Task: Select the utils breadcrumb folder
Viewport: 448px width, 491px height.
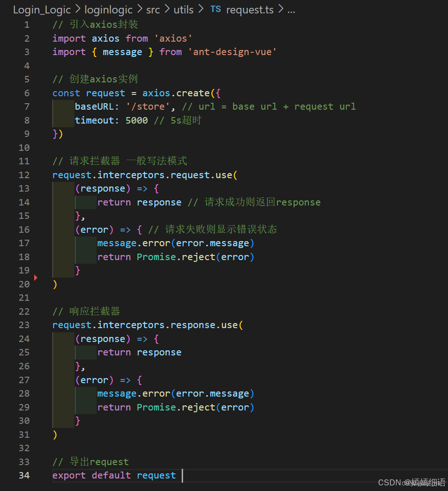Action: (x=184, y=10)
